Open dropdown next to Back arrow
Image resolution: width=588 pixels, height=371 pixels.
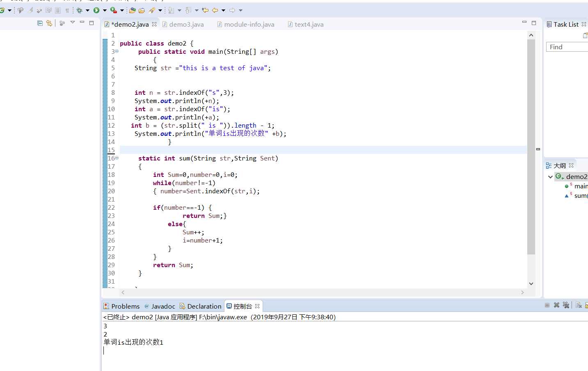tap(223, 10)
